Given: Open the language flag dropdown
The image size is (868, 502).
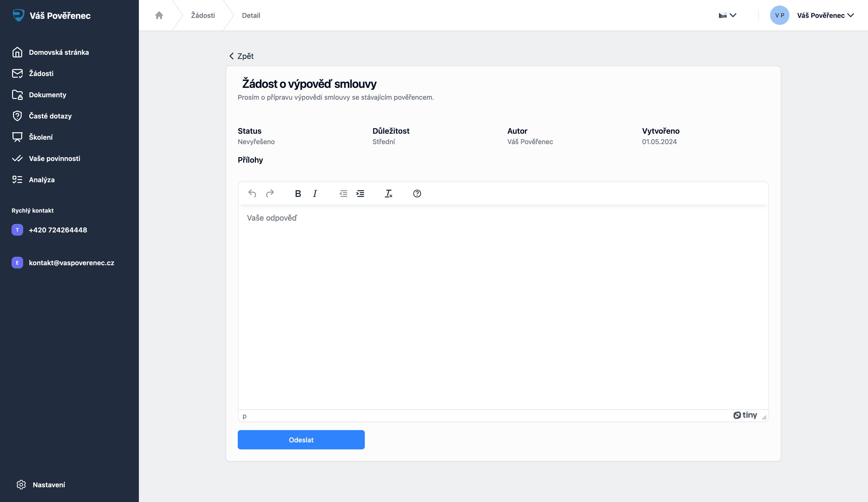Looking at the screenshot, I should tap(727, 15).
